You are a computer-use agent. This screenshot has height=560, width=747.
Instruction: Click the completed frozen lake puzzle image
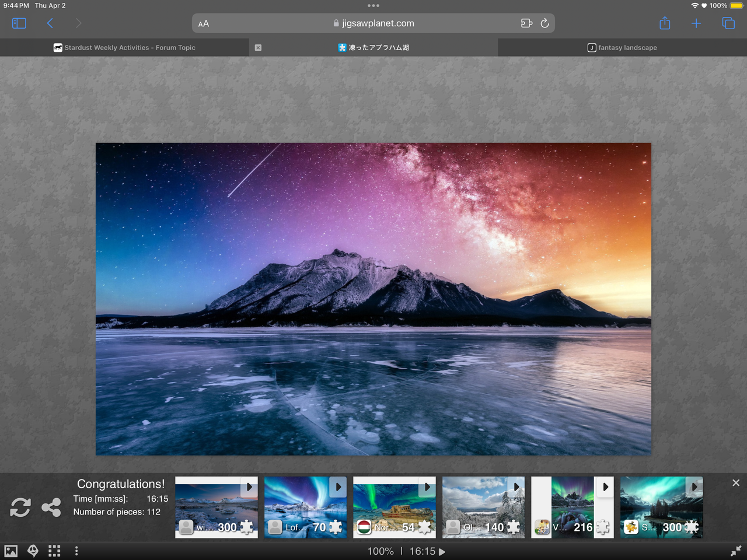(x=373, y=299)
